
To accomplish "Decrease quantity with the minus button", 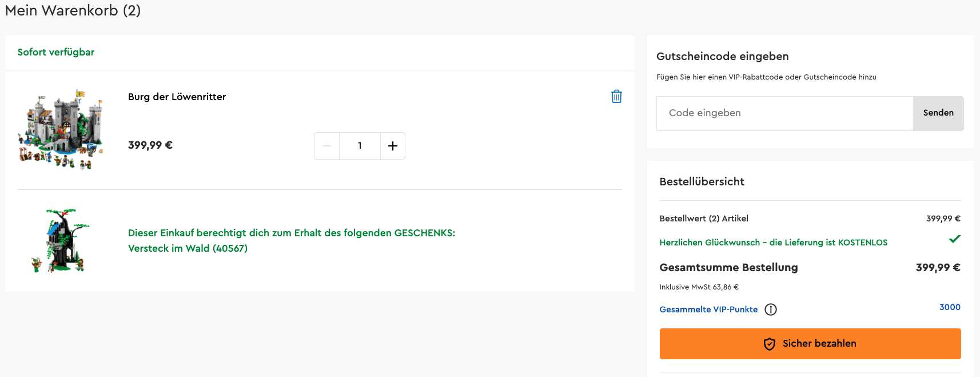I will point(326,146).
